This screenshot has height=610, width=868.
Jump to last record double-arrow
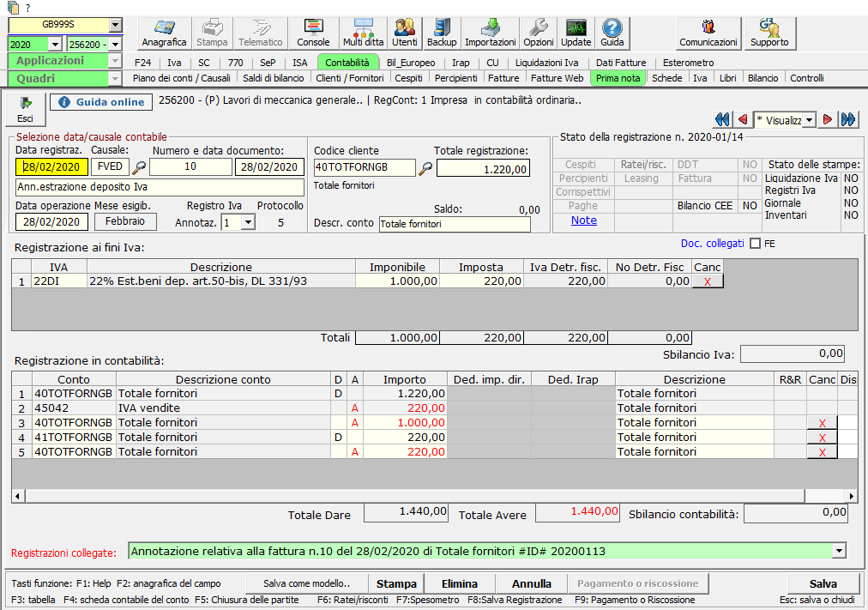click(x=848, y=119)
